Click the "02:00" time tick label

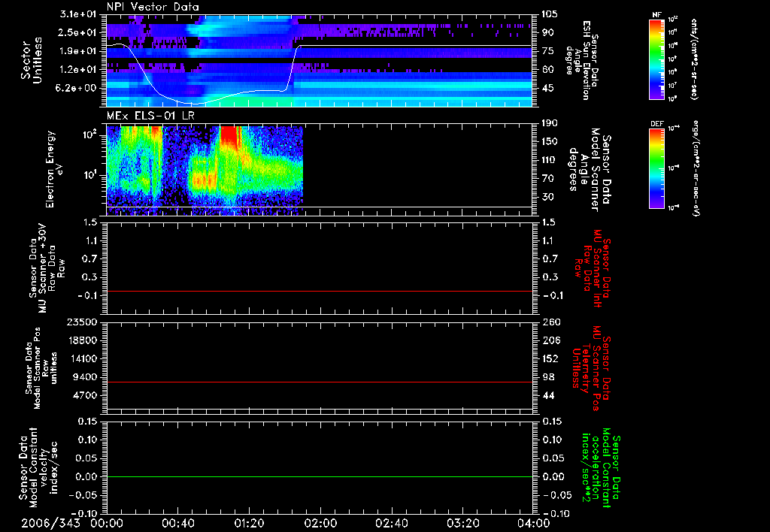pyautogui.click(x=320, y=523)
